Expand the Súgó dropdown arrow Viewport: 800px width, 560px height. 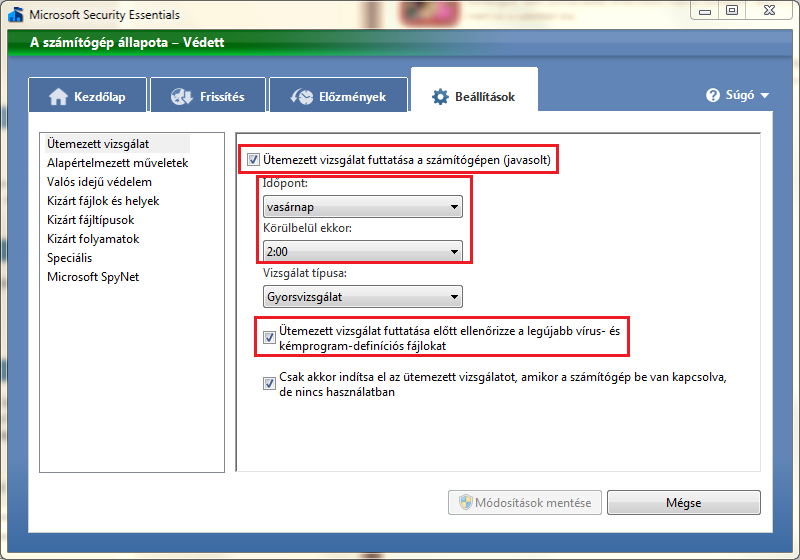coord(765,96)
